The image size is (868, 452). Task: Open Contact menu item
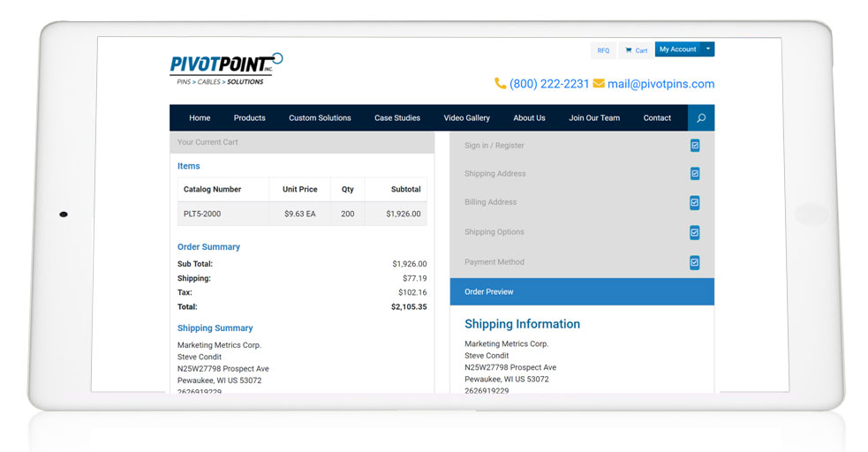pyautogui.click(x=657, y=117)
